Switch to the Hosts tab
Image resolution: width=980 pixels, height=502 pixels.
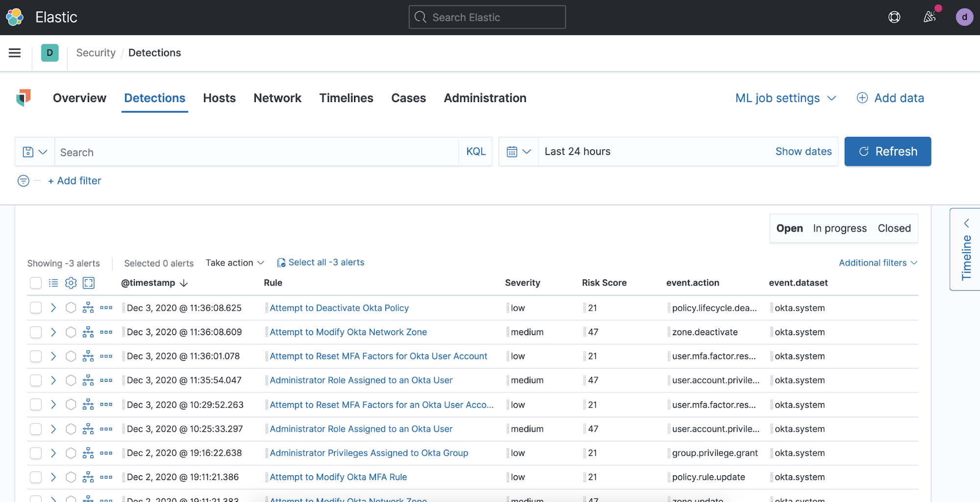[219, 98]
